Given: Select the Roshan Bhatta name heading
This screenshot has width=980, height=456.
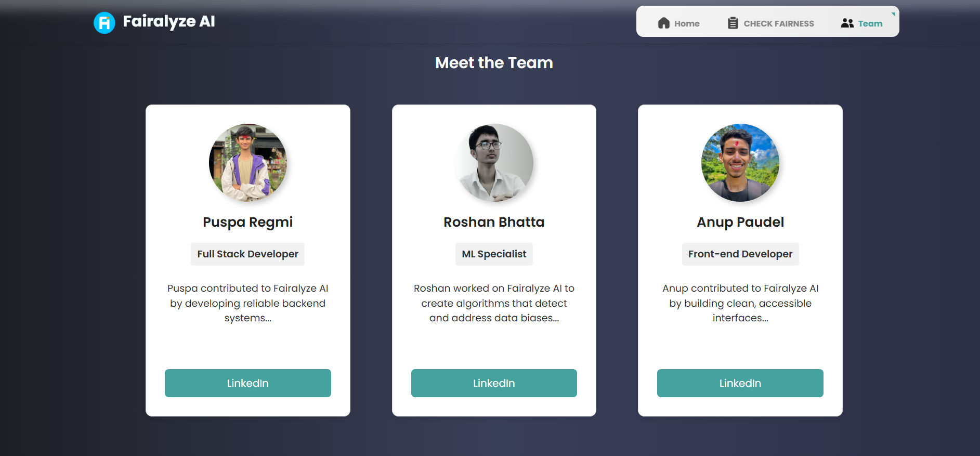Looking at the screenshot, I should (x=494, y=222).
